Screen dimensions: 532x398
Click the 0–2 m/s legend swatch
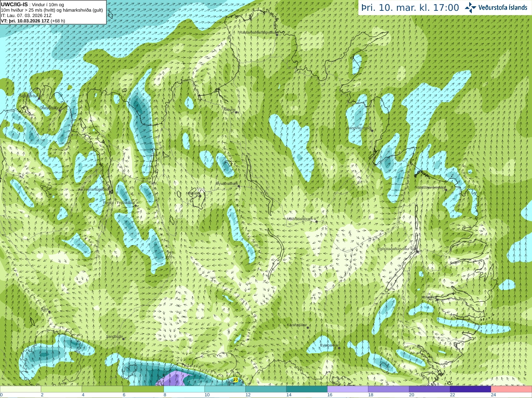click(x=20, y=389)
